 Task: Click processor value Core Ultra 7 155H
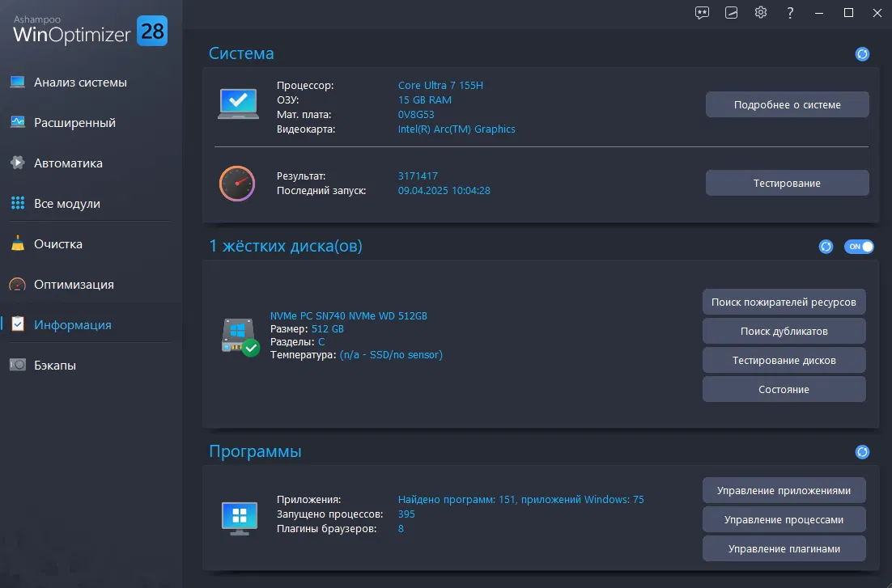click(440, 85)
